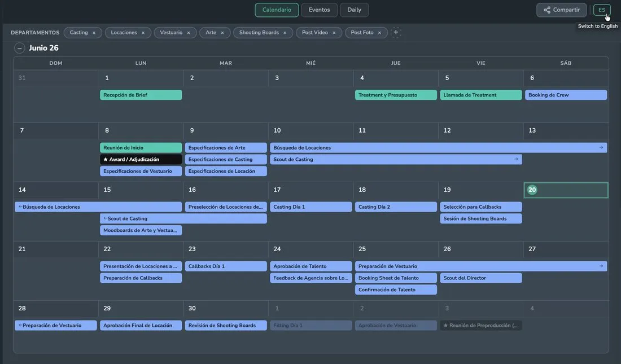Open the dimmed Fitting Día 1 event
The image size is (621, 364).
[x=311, y=326]
